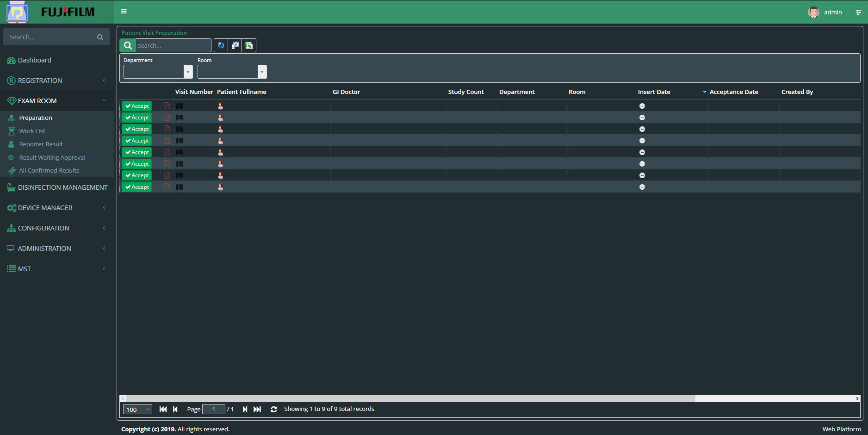
Task: Click the patient icon in third row
Action: coord(221,129)
